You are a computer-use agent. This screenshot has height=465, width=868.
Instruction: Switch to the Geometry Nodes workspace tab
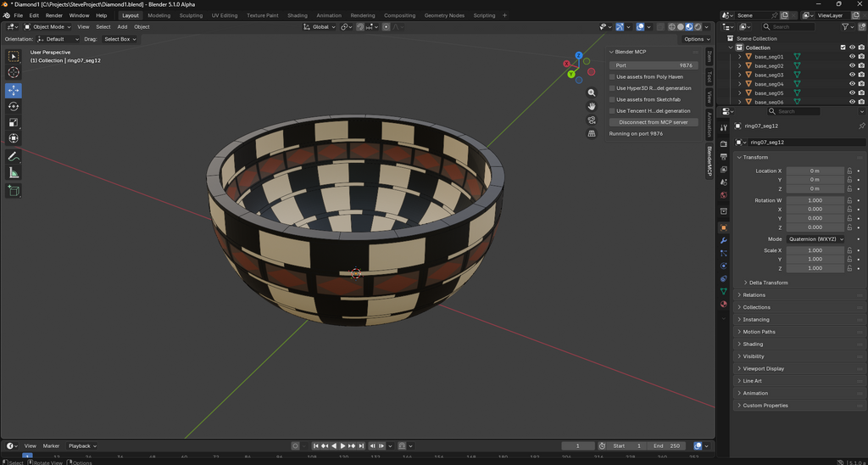point(444,15)
